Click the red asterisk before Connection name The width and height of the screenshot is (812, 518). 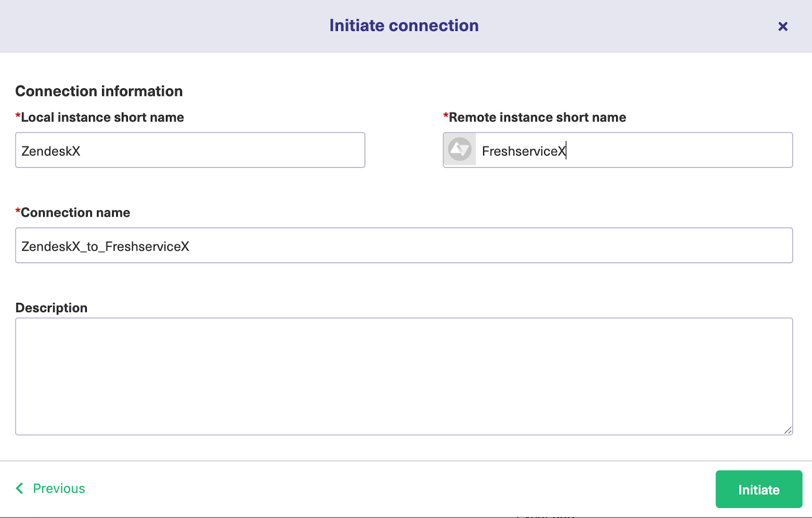tap(18, 211)
